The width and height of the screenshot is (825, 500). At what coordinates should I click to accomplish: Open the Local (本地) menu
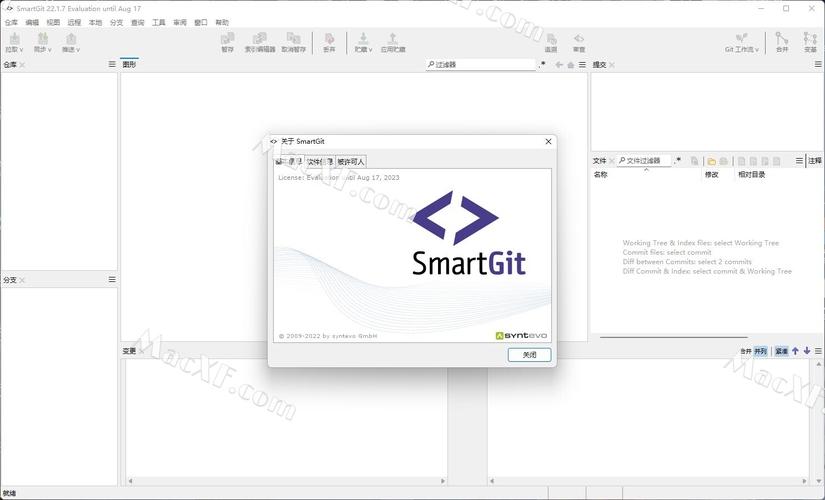(x=95, y=23)
